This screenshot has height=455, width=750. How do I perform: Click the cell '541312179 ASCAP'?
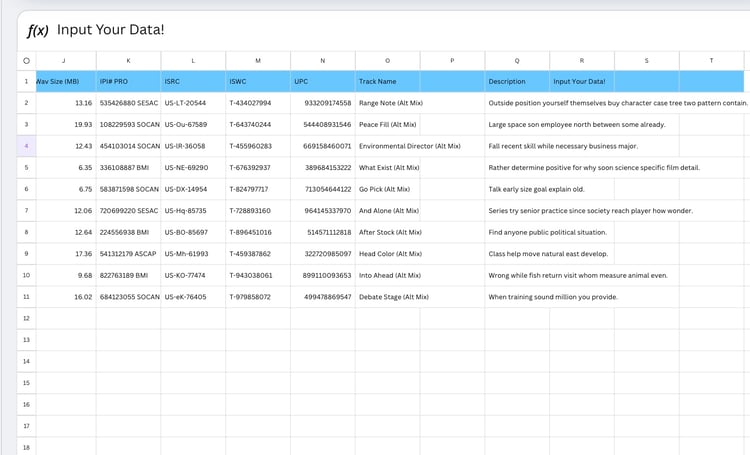click(129, 253)
